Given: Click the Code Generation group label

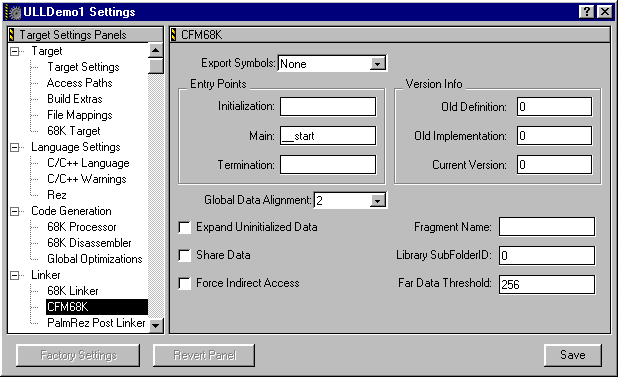Looking at the screenshot, I should coord(71,211).
